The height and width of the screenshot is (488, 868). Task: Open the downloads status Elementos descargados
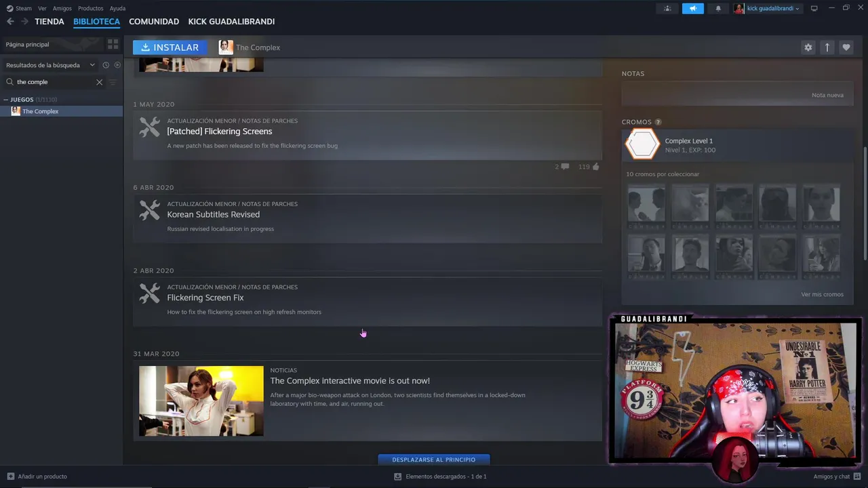440,476
